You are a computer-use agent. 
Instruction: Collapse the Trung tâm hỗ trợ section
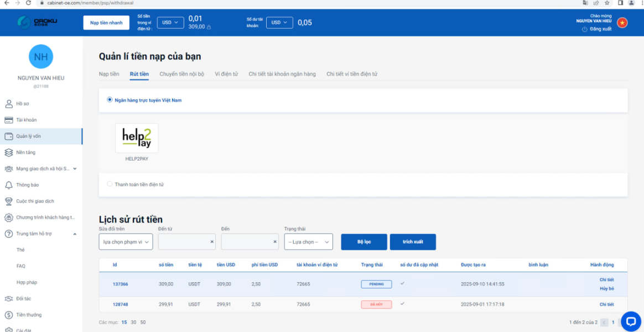point(75,234)
